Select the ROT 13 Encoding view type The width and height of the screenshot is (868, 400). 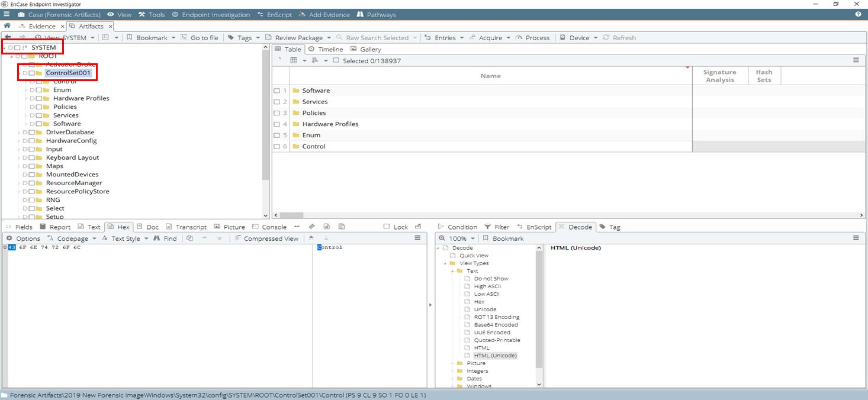coord(496,317)
